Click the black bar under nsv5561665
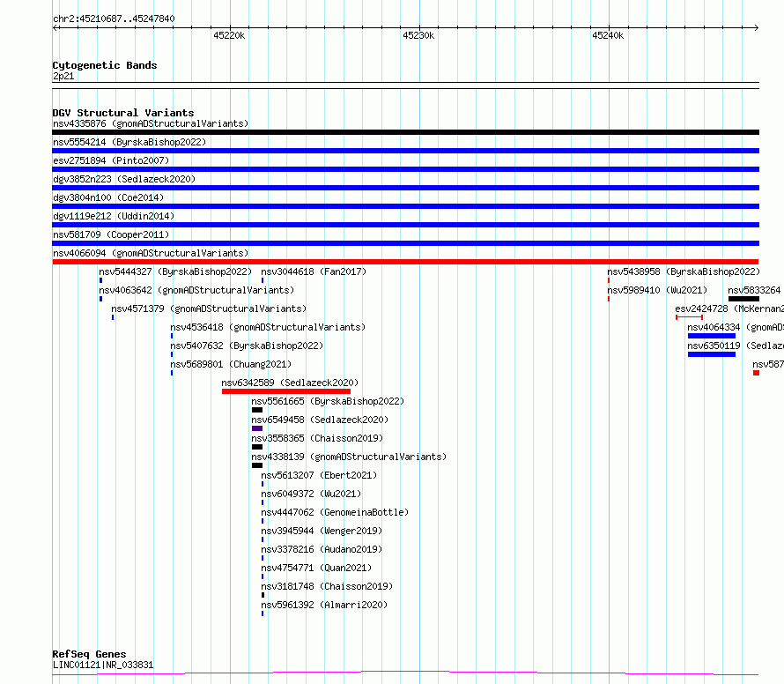The width and height of the screenshot is (784, 684). coord(257,410)
